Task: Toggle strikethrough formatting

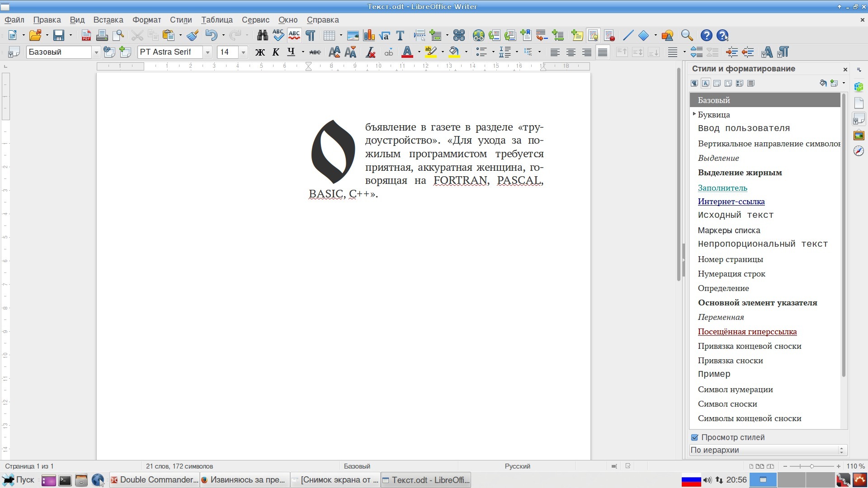Action: coord(315,52)
